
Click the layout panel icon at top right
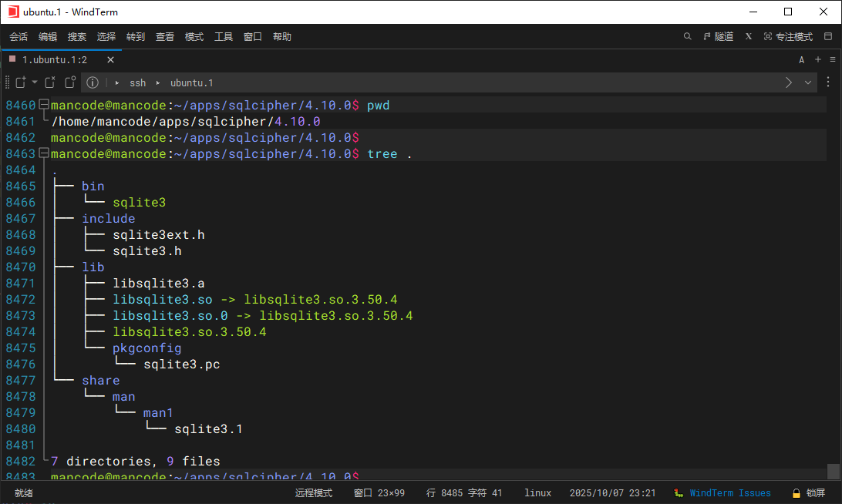pyautogui.click(x=828, y=36)
